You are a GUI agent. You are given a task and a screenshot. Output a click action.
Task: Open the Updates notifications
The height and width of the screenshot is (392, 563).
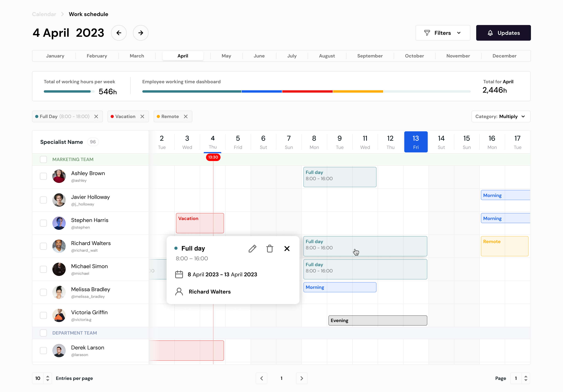503,33
